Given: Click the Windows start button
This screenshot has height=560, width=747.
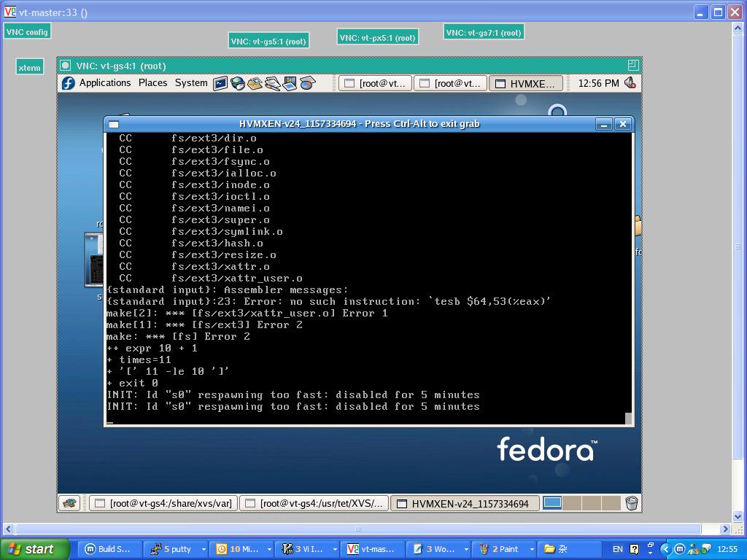Looking at the screenshot, I should pos(34,549).
